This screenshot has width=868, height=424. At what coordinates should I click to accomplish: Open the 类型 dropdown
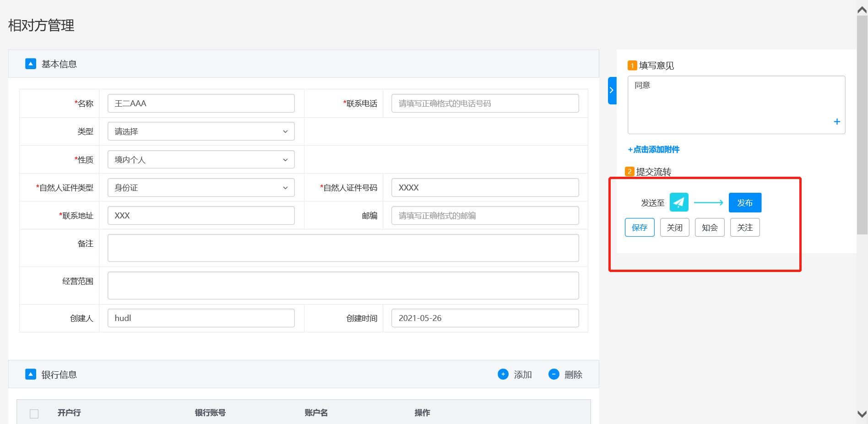point(201,131)
